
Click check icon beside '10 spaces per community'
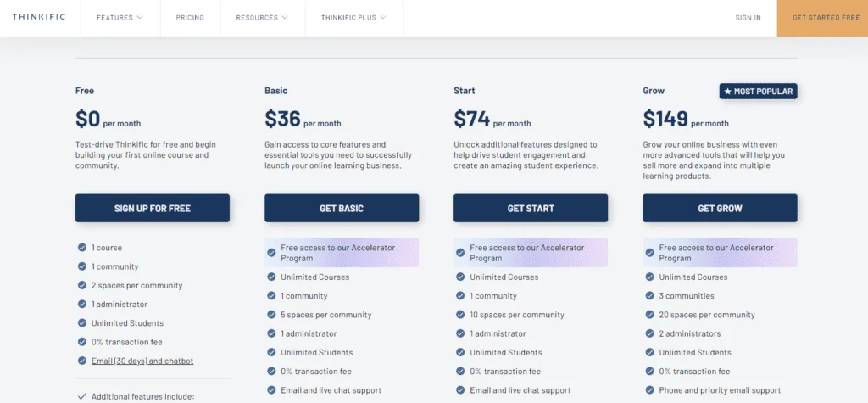click(460, 315)
